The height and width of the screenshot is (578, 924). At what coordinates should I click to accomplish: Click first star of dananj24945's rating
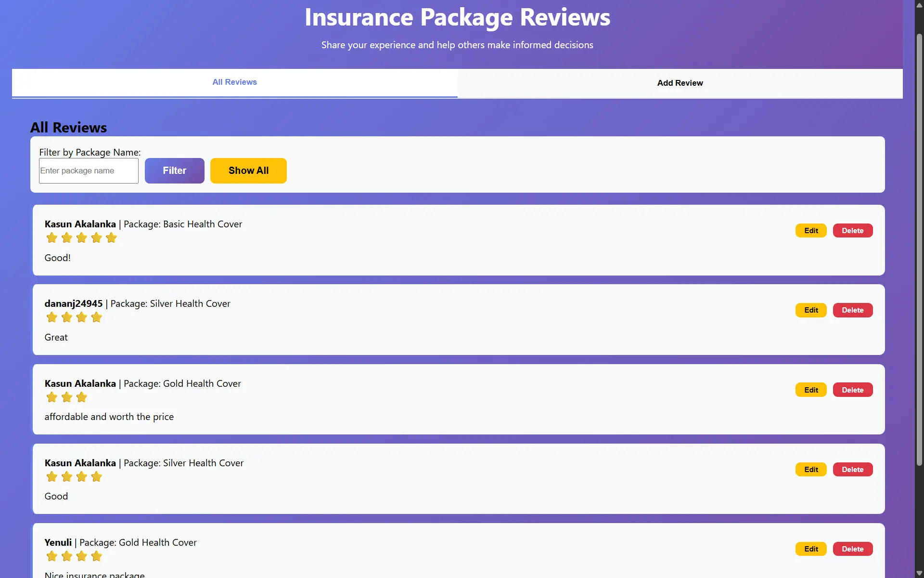point(52,317)
